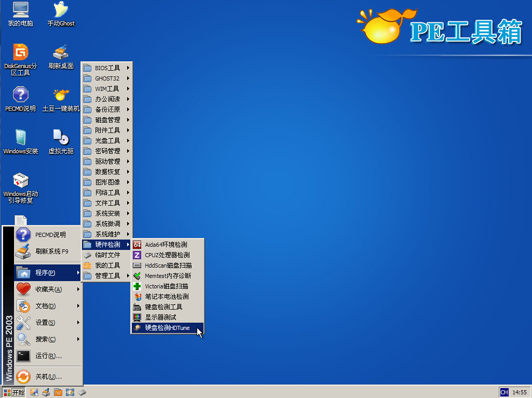Click the disk quick launch taskbar icon
Screen dimensions: 532x398
[82, 393]
